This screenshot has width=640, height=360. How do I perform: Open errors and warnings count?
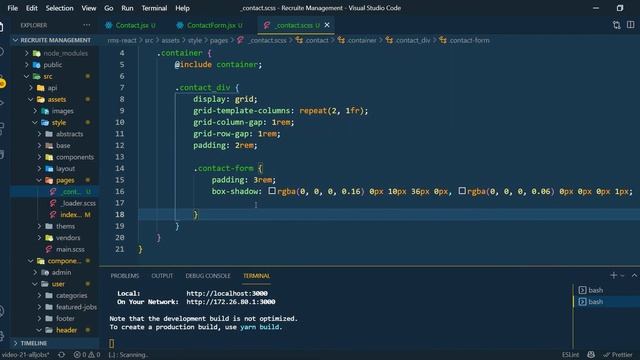[x=87, y=355]
